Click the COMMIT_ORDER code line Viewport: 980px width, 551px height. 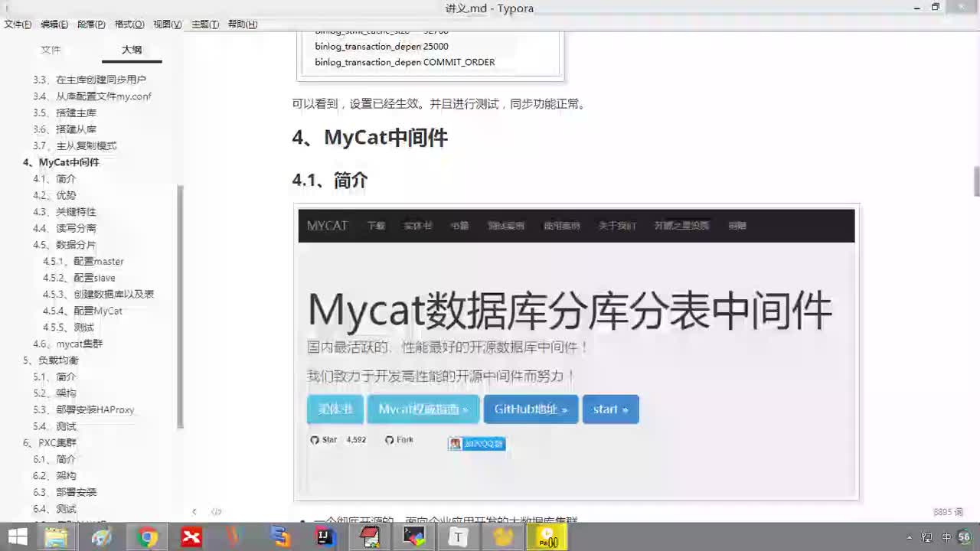click(x=405, y=63)
